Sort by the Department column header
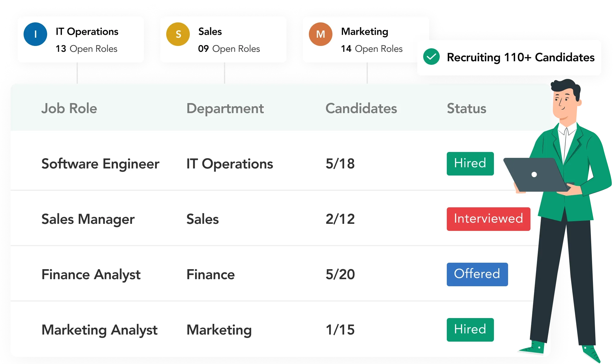 point(225,108)
